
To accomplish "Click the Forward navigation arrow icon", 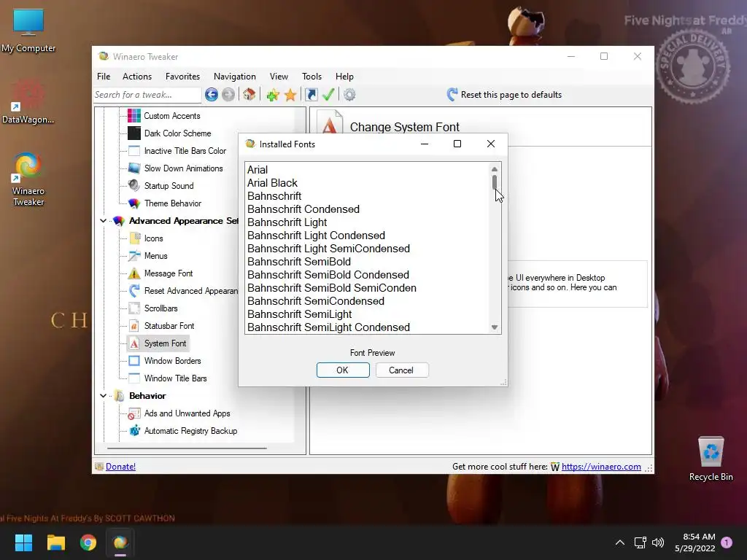I will point(228,95).
